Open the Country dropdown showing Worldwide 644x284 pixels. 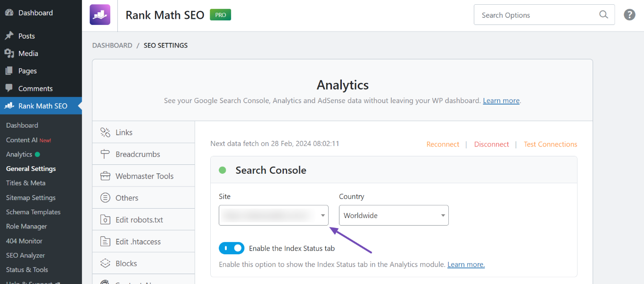(394, 215)
